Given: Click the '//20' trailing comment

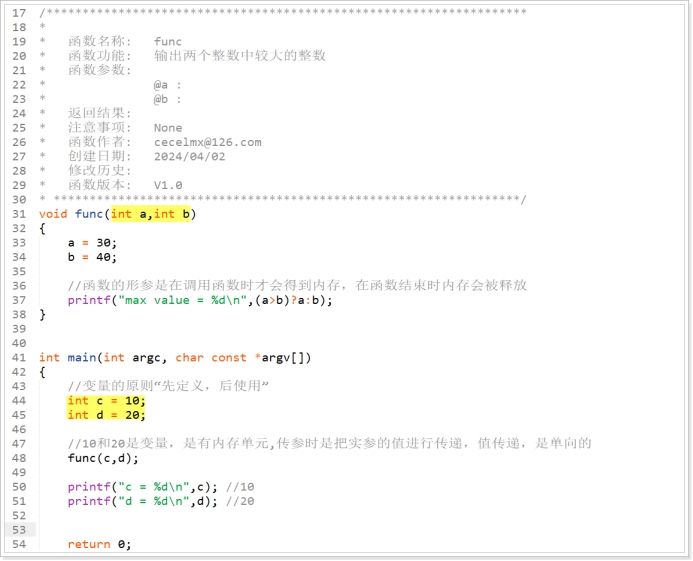Looking at the screenshot, I should click(240, 501).
